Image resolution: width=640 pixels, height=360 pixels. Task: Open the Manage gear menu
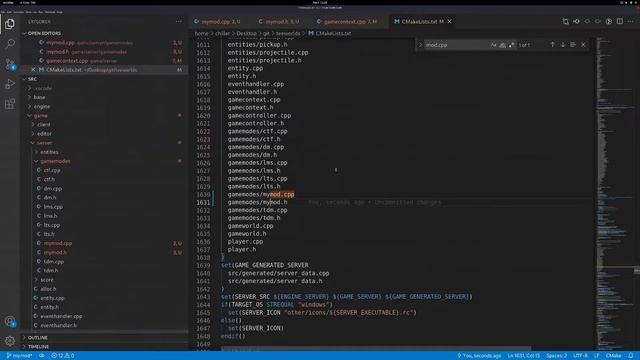pyautogui.click(x=10, y=340)
